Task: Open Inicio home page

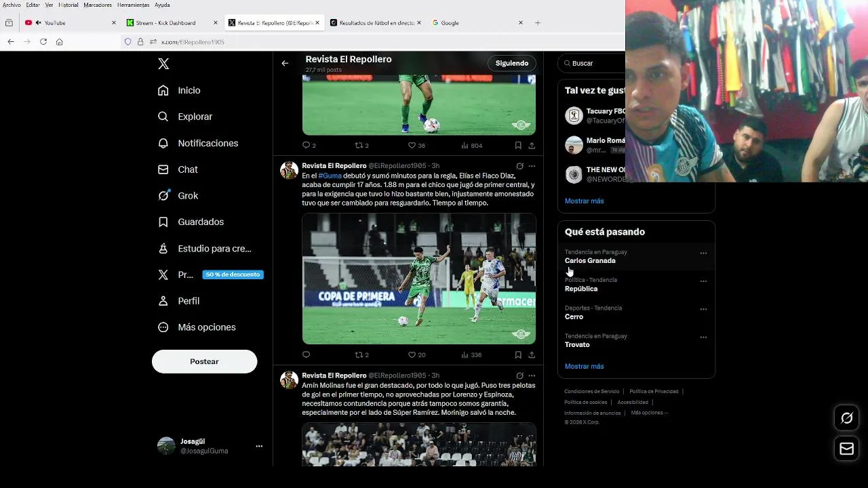Action: pos(179,90)
